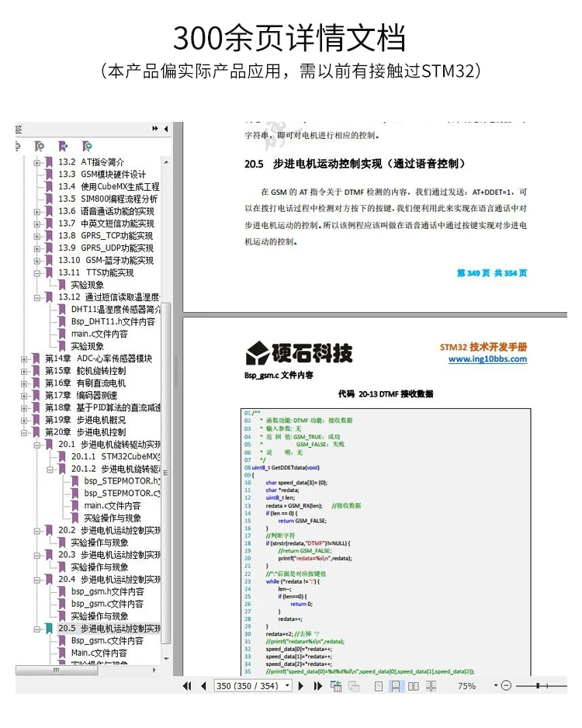
Task: Switch to continuous page view
Action: click(396, 686)
